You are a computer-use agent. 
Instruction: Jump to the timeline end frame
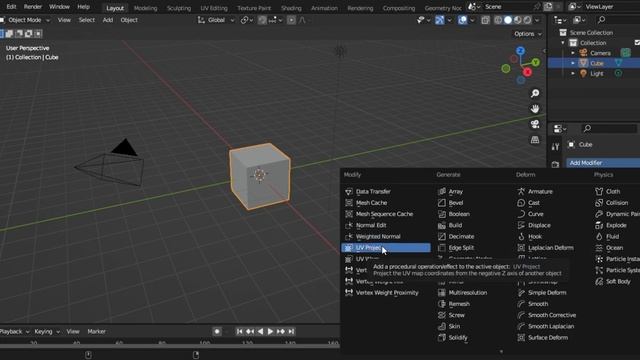pos(291,331)
